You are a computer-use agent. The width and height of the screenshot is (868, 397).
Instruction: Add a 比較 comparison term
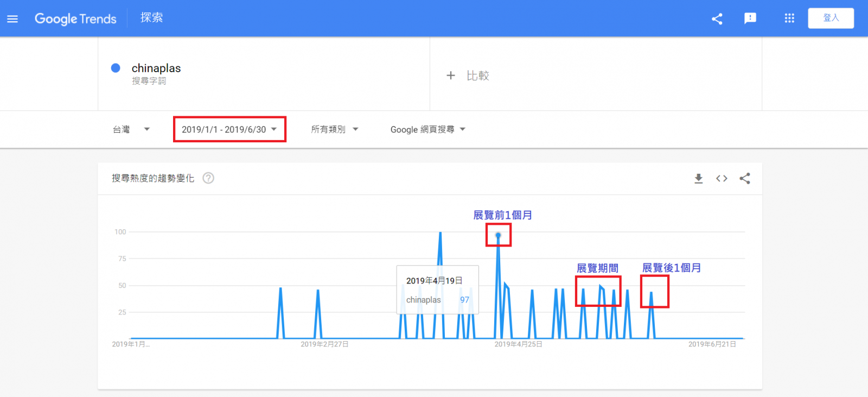tap(478, 75)
